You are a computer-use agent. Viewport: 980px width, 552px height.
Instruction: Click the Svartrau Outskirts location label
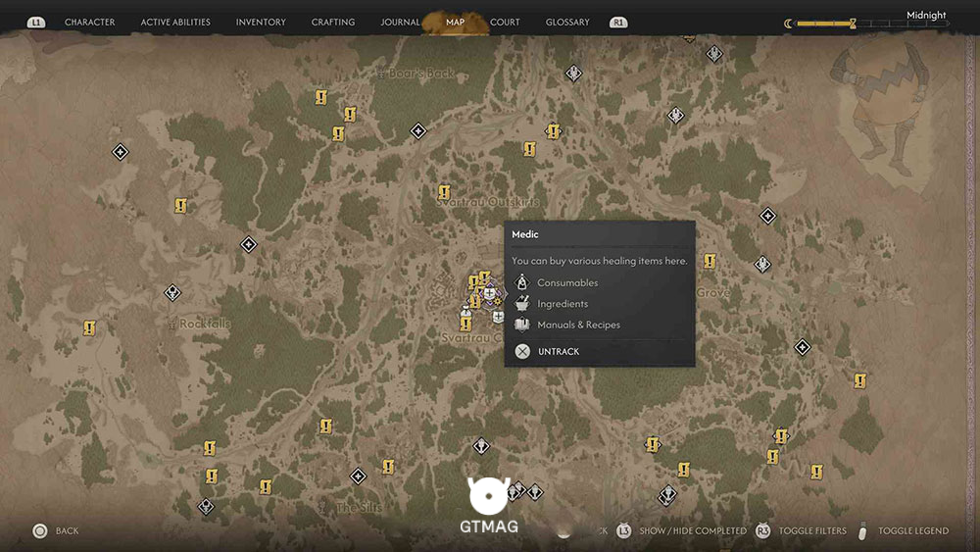(487, 202)
